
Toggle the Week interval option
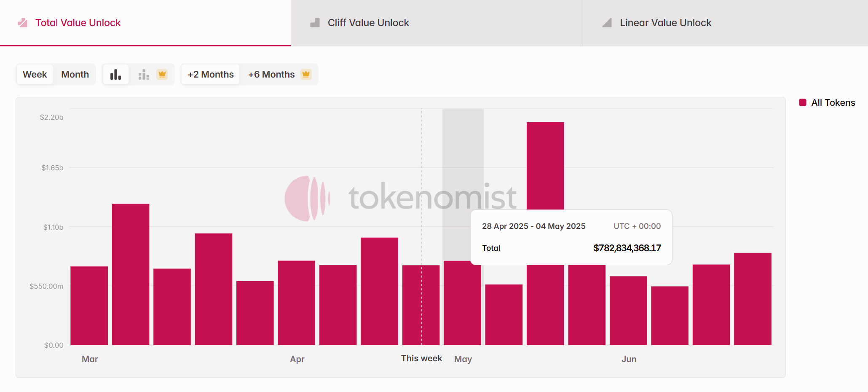(x=35, y=75)
